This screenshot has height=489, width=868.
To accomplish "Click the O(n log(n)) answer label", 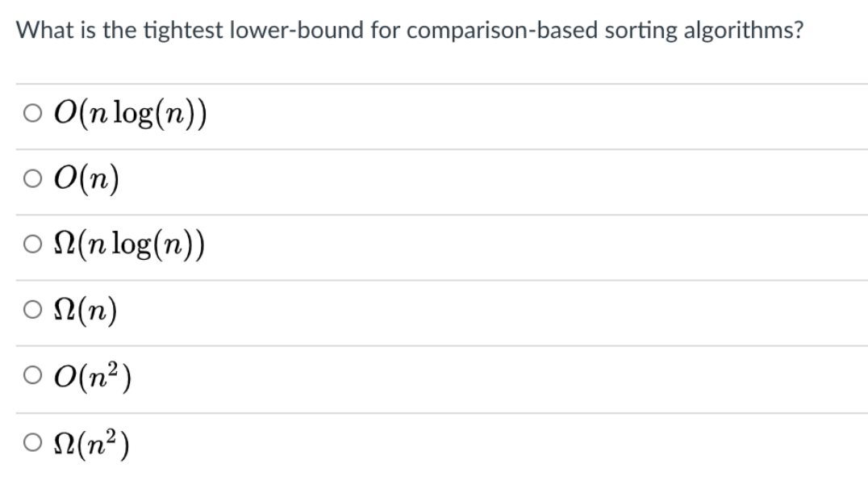I will [130, 114].
